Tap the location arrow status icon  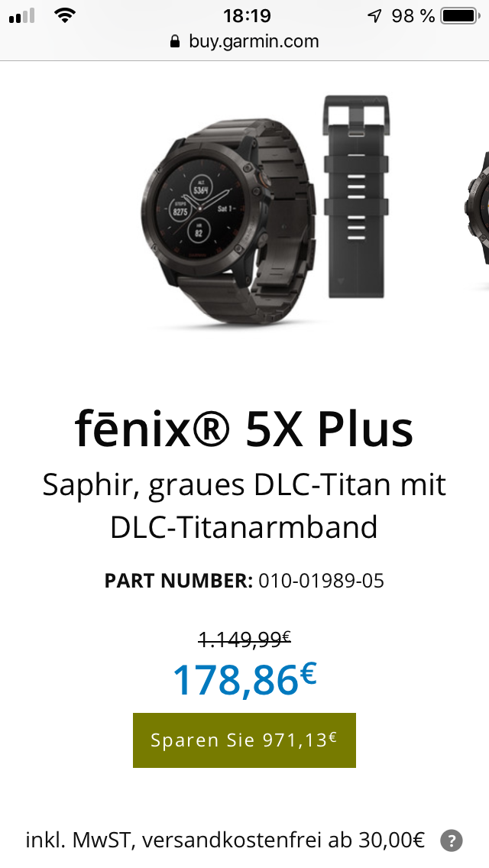click(x=375, y=16)
